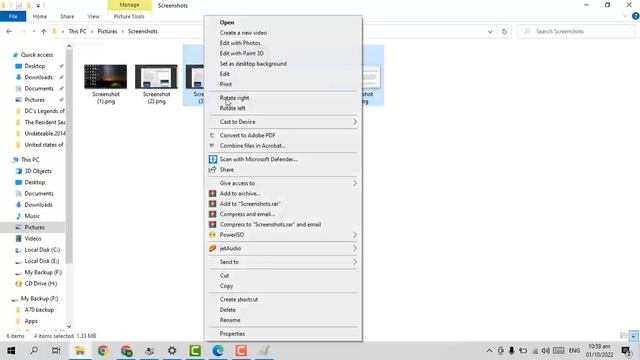
Task: Switch to large icons view in status bar
Action: (633, 336)
